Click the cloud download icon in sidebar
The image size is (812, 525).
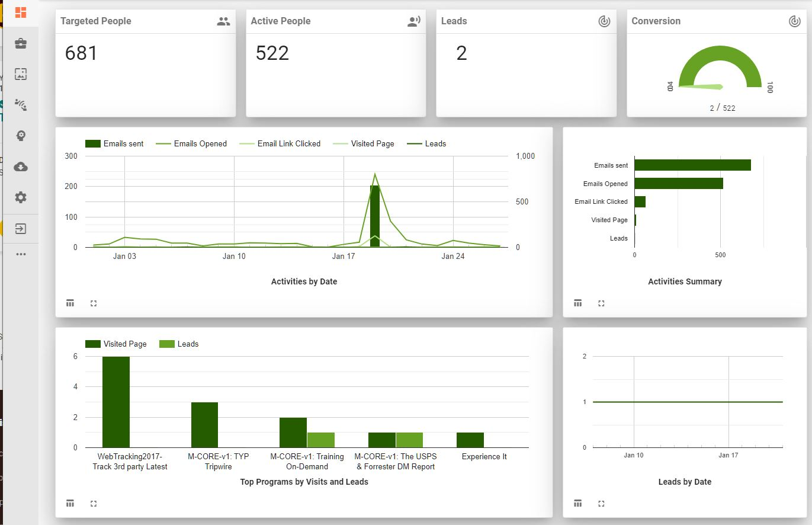tap(21, 167)
